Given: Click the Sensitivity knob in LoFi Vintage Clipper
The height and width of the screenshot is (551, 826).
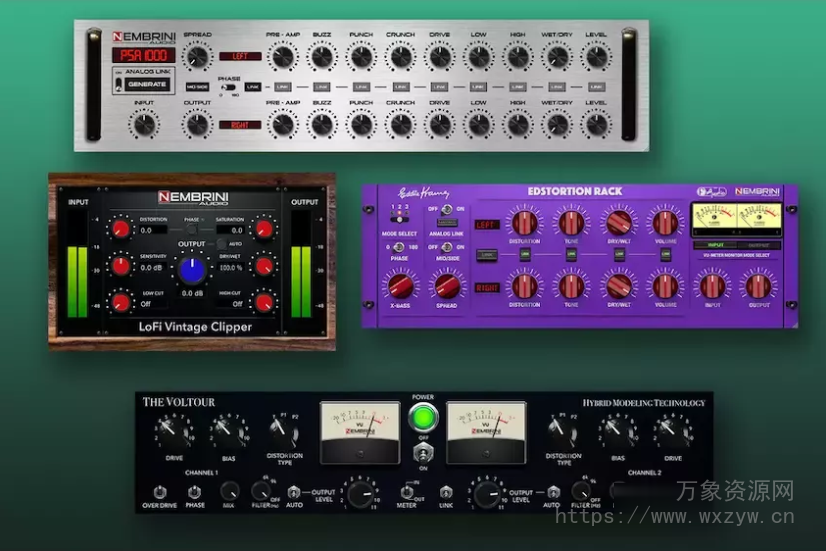Looking at the screenshot, I should 121,266.
